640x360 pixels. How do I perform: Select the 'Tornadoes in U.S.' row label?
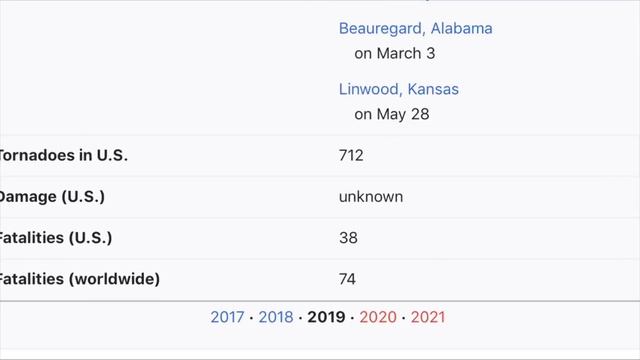[63, 156]
